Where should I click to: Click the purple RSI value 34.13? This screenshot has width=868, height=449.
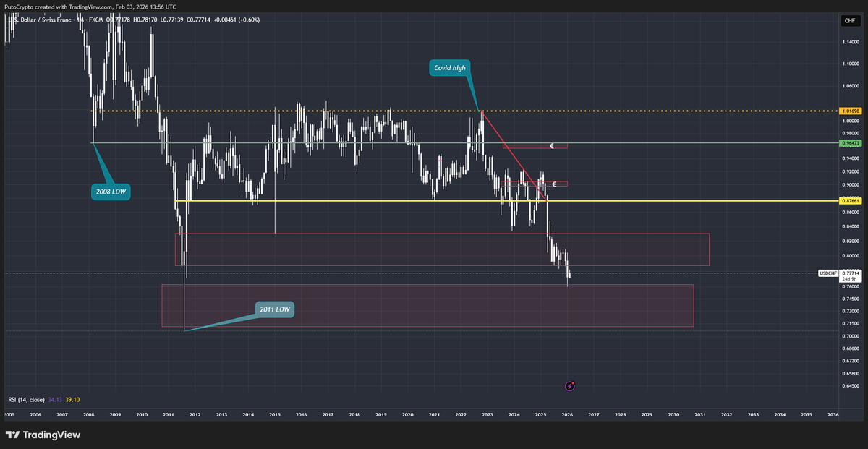[x=55, y=399]
